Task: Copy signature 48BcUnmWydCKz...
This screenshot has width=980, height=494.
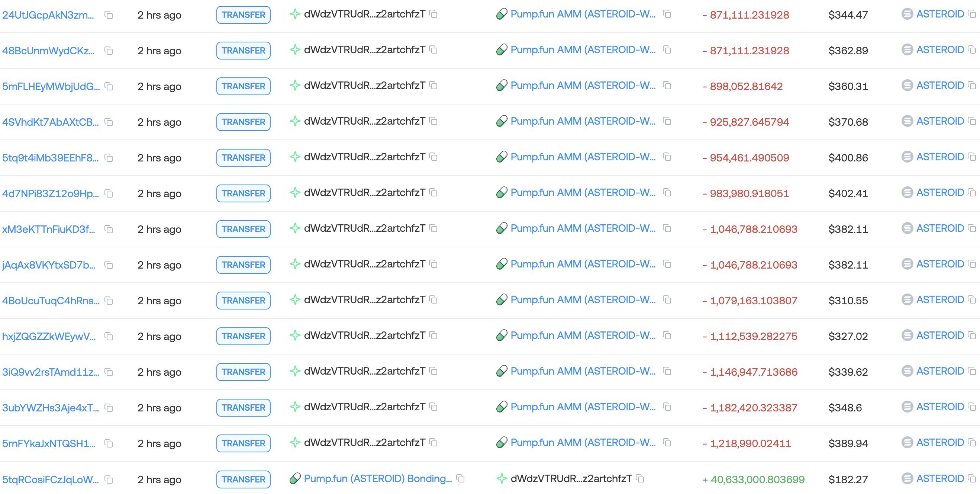Action: tap(109, 51)
